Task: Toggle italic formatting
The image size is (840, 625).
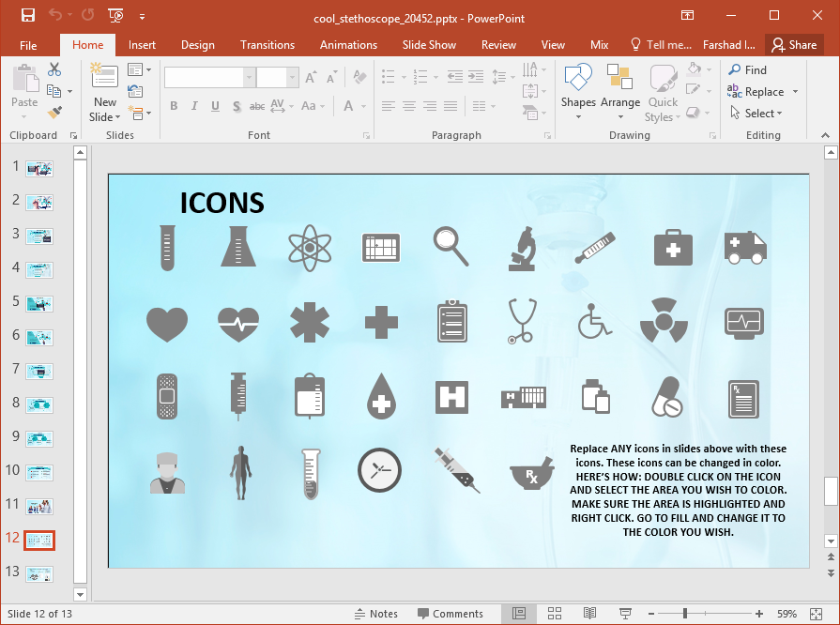Action: (x=194, y=106)
